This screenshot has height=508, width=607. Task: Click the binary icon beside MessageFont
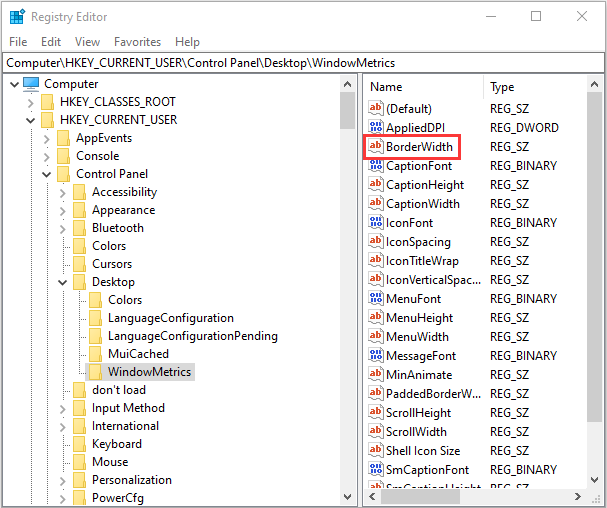(376, 355)
